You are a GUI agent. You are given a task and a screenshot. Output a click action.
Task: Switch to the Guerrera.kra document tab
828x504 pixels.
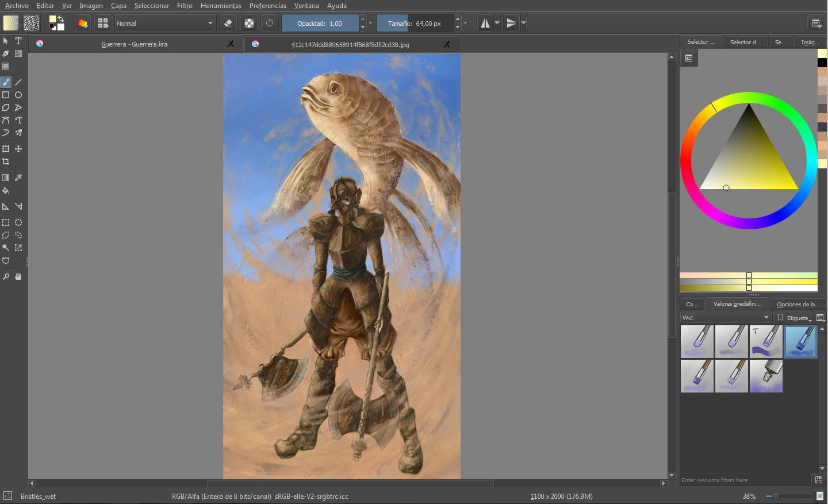point(135,44)
